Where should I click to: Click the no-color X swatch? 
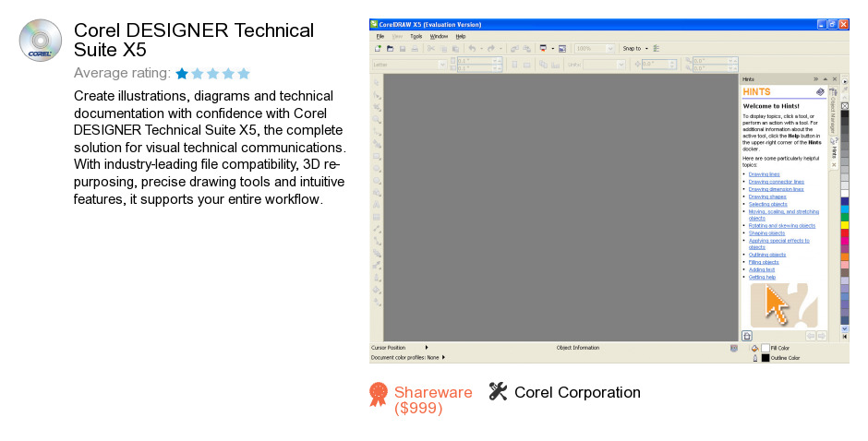coord(845,106)
